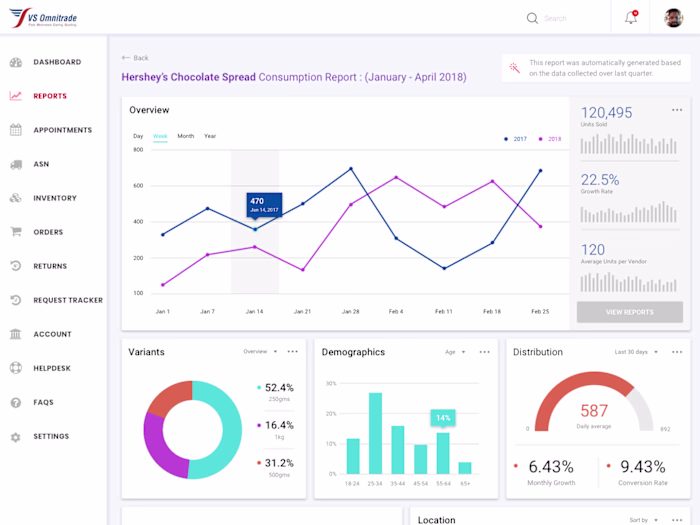Open FAQs sidebar link

(x=43, y=402)
